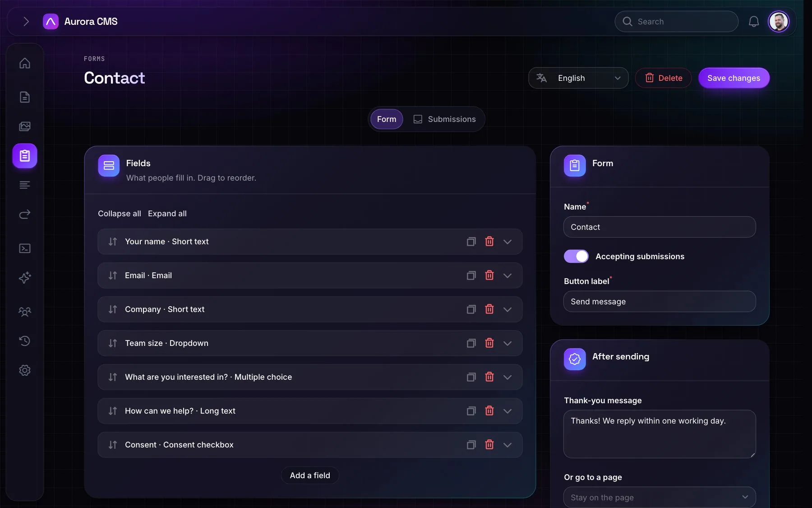Open the text lines icon in the sidebar

(x=25, y=185)
